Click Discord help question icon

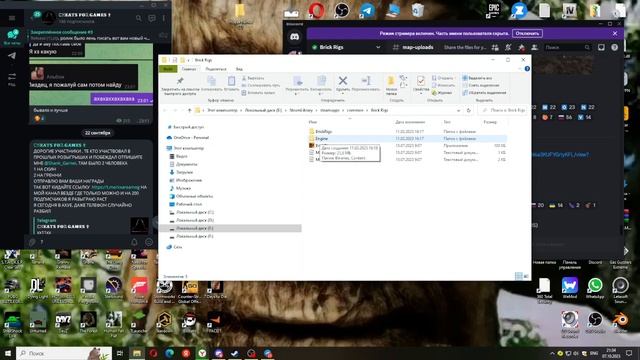coord(614,47)
